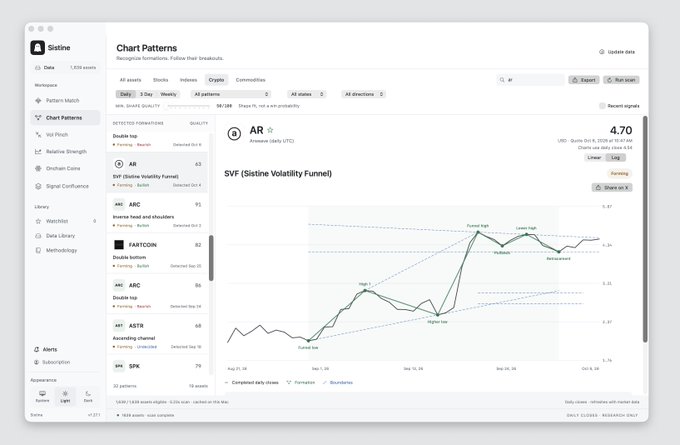Toggle Formation legend entry

click(x=301, y=383)
